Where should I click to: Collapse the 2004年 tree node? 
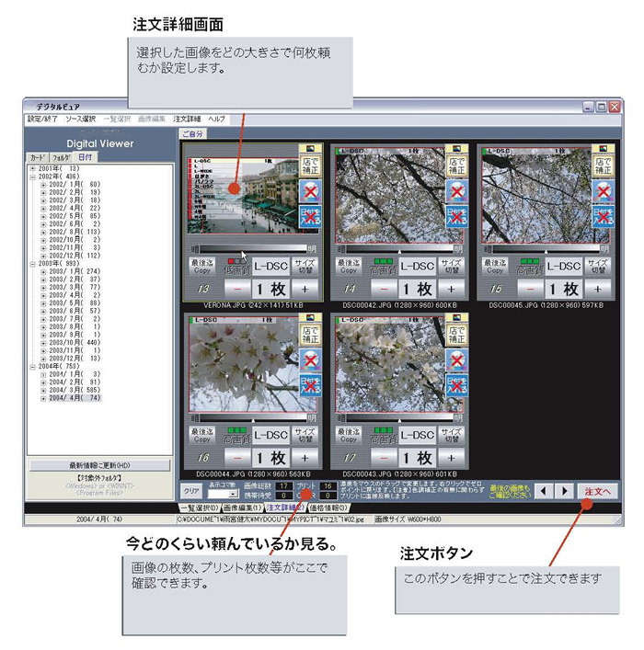point(33,367)
